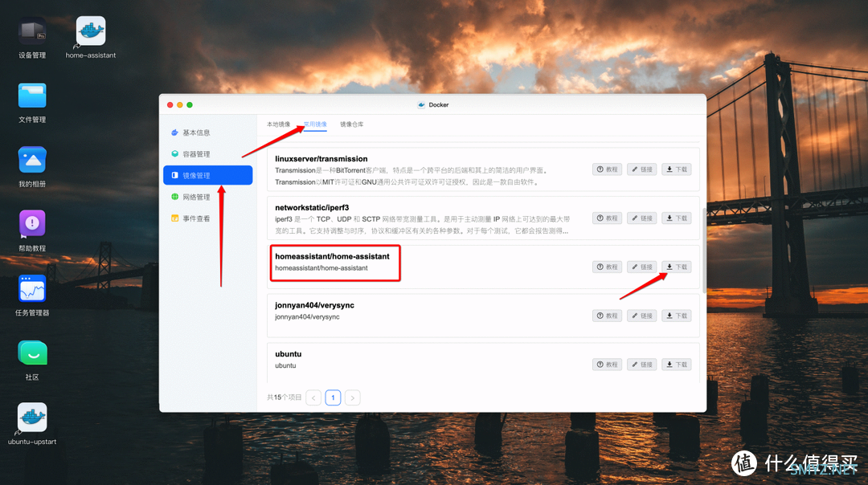
Task: Launch the 任务管理器 task manager icon
Action: click(x=32, y=289)
